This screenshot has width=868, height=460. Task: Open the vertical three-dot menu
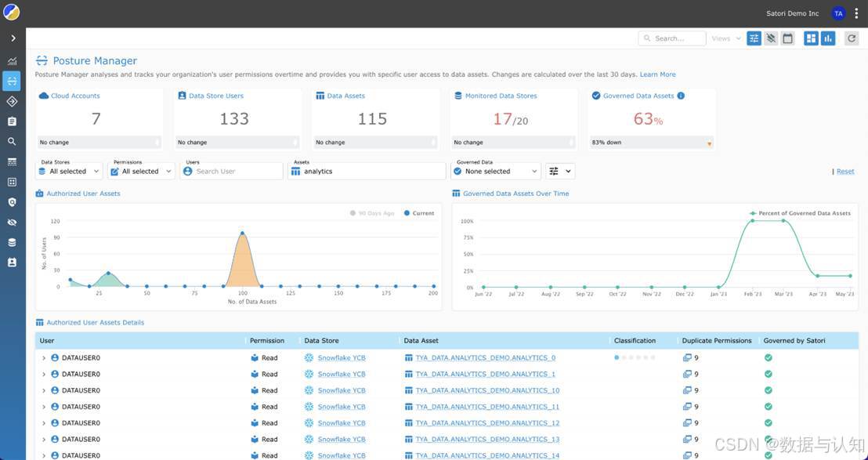[x=856, y=13]
